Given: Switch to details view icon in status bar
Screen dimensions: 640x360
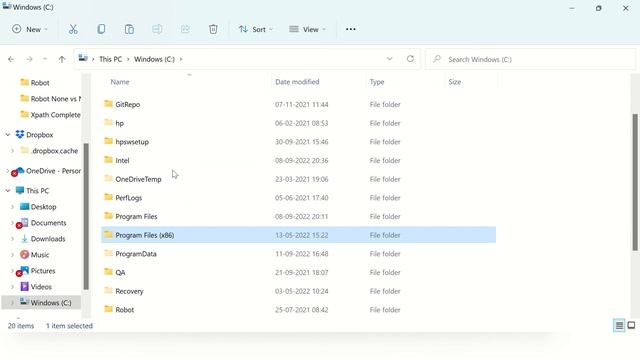Looking at the screenshot, I should (x=619, y=325).
